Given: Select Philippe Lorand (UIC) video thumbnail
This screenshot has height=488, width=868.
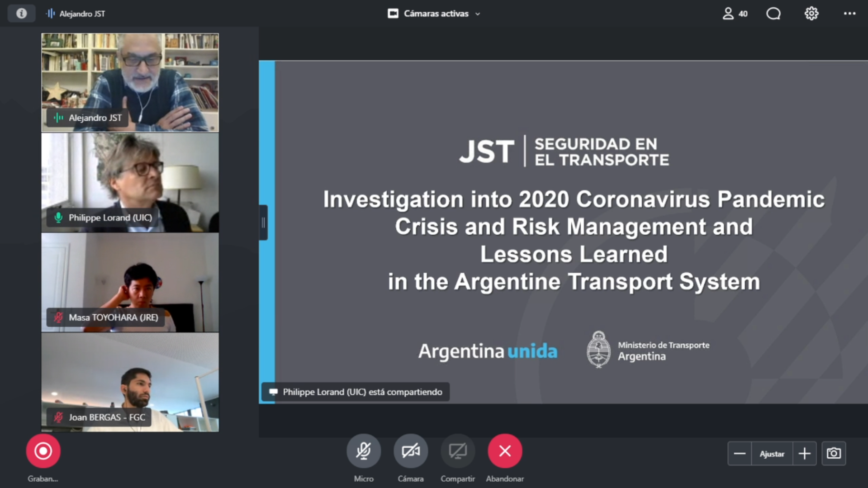Looking at the screenshot, I should [x=130, y=182].
